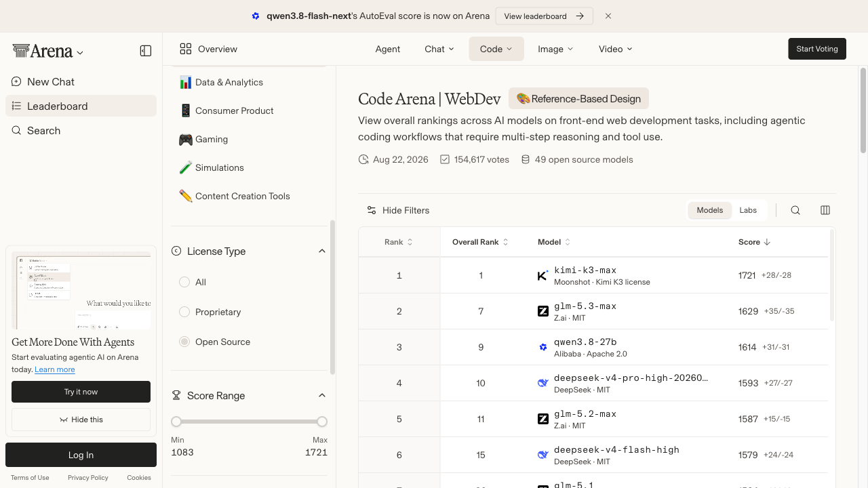Click the maximum score slider handle

[322, 422]
